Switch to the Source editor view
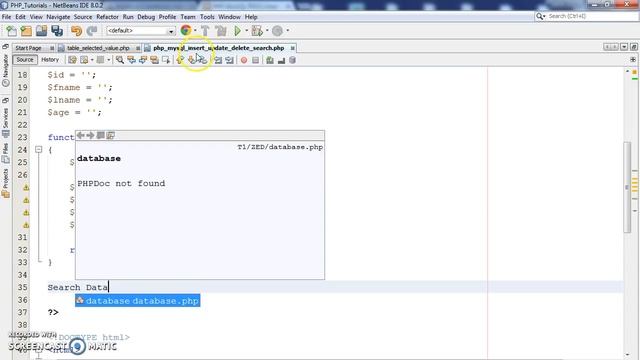The image size is (640, 360). pos(25,60)
